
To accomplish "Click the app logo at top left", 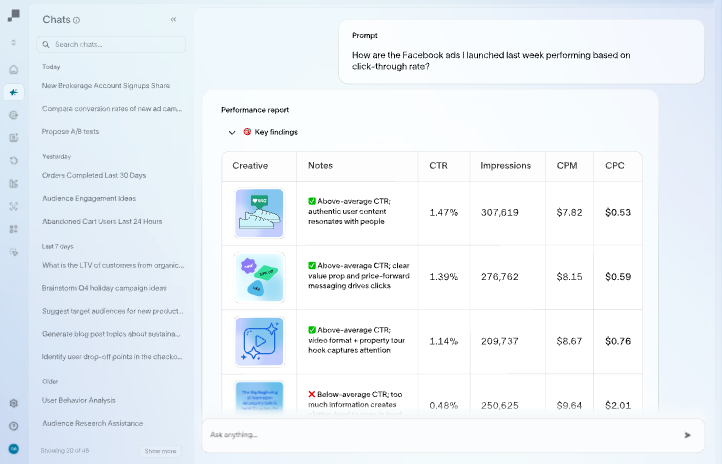I will tap(13, 15).
